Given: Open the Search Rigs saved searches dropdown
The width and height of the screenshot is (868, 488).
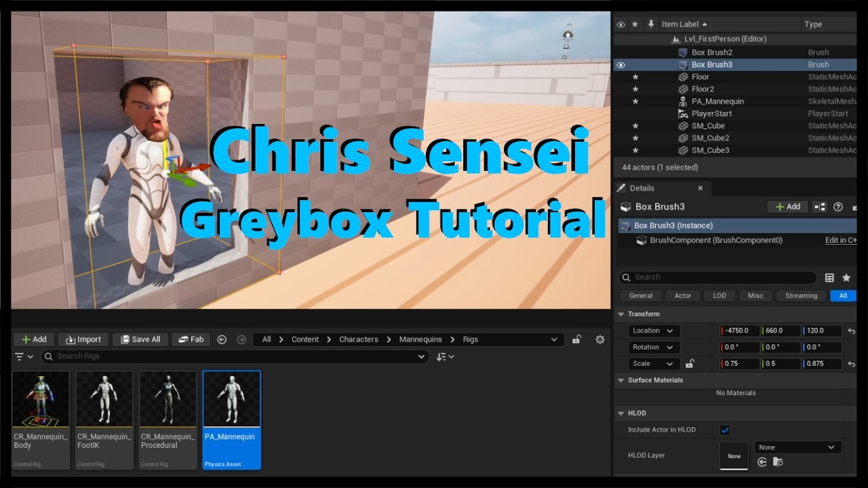Looking at the screenshot, I should (x=421, y=357).
